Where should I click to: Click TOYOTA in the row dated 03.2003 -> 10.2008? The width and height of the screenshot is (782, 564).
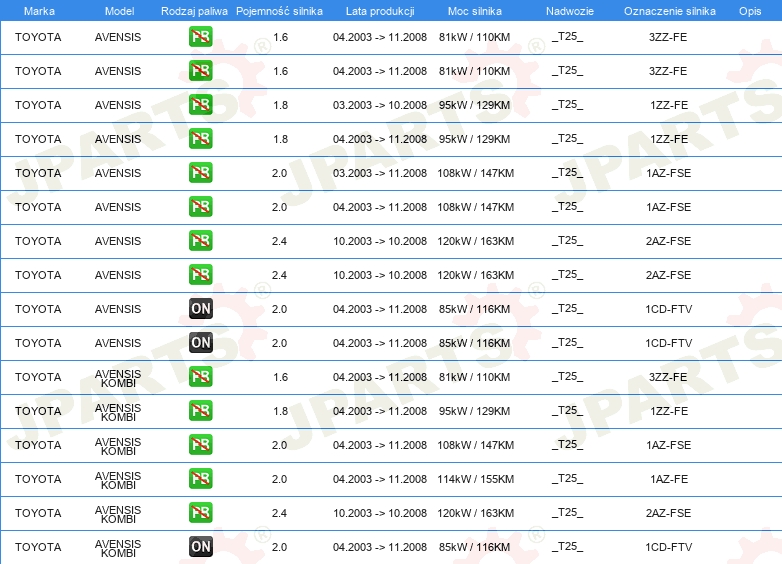[x=38, y=105]
